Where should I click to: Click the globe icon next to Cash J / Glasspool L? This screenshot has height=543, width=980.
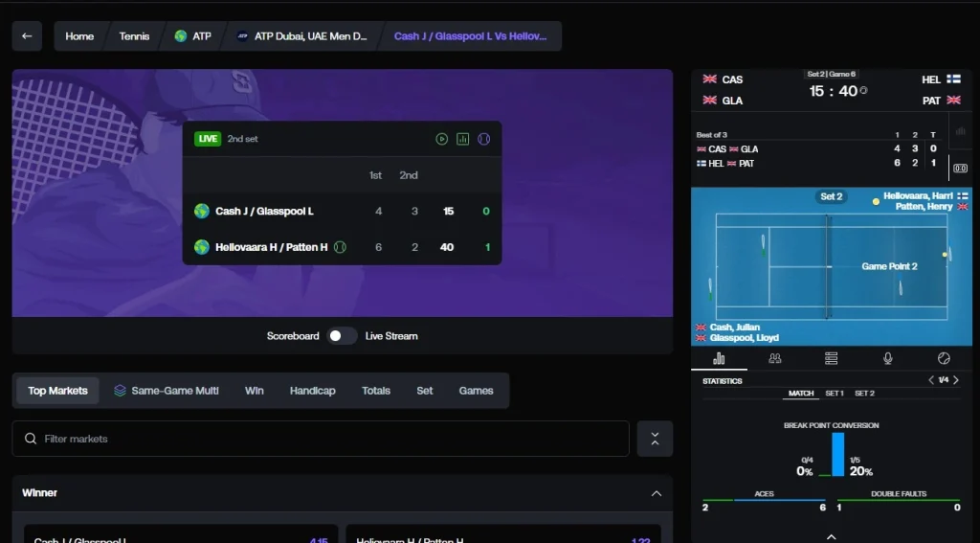[x=201, y=212]
